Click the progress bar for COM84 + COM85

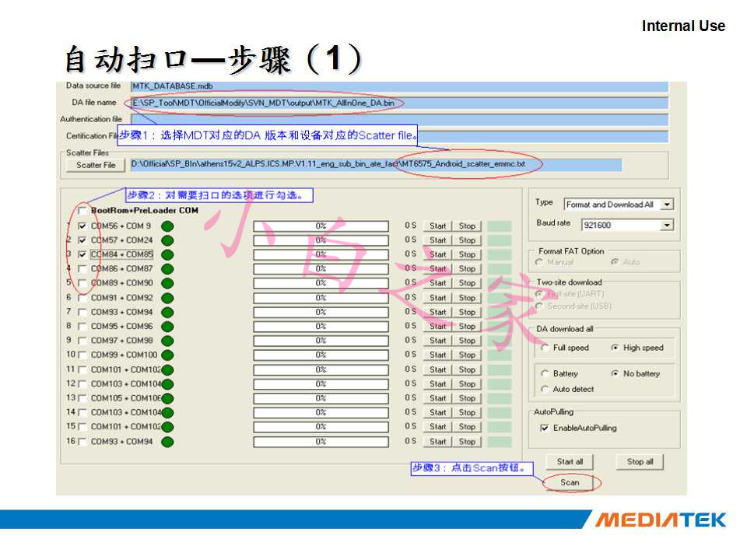321,254
